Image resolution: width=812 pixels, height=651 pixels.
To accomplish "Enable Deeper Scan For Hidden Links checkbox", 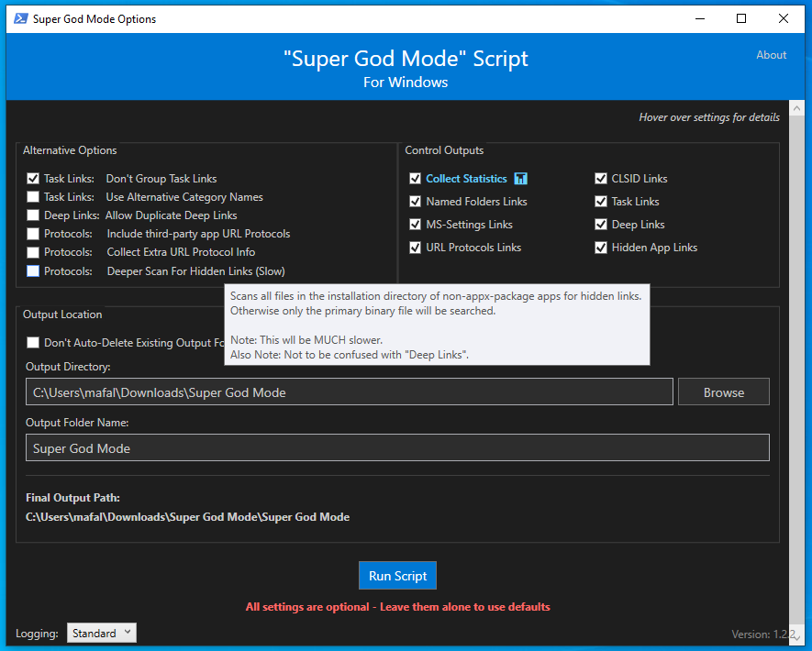I will click(33, 270).
